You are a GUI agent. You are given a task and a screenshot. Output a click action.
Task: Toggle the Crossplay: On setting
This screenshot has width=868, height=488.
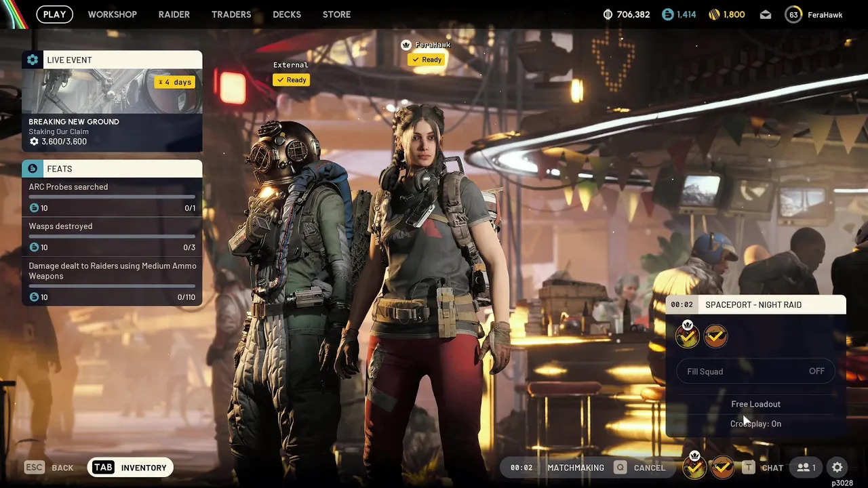(755, 424)
